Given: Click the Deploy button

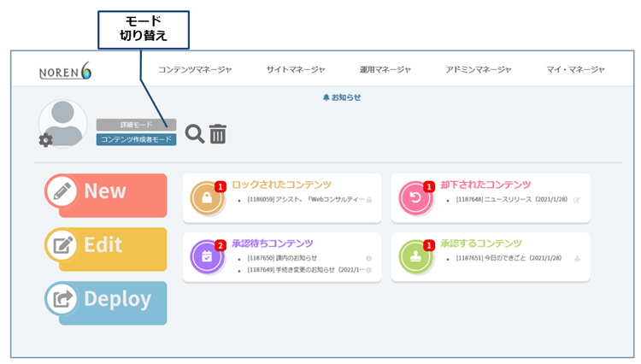Looking at the screenshot, I should (105, 299).
